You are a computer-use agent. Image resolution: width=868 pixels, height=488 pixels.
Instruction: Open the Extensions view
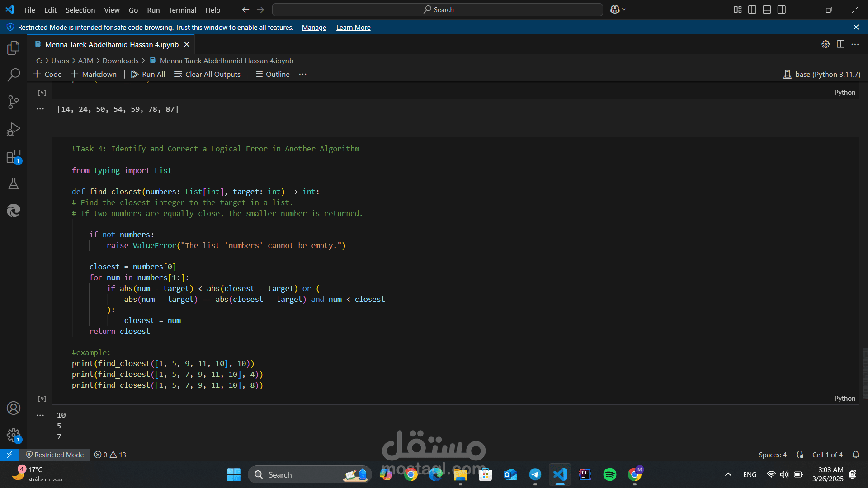point(14,157)
